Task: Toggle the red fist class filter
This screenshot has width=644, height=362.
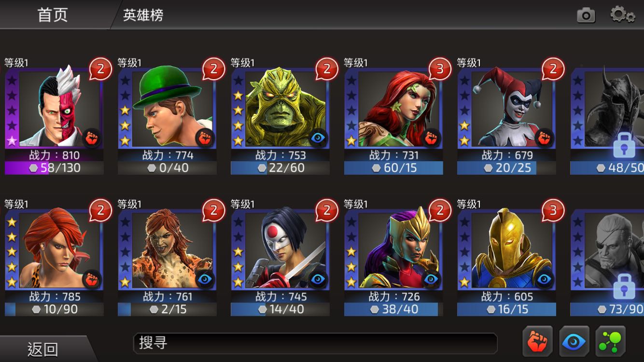Action: tap(537, 342)
